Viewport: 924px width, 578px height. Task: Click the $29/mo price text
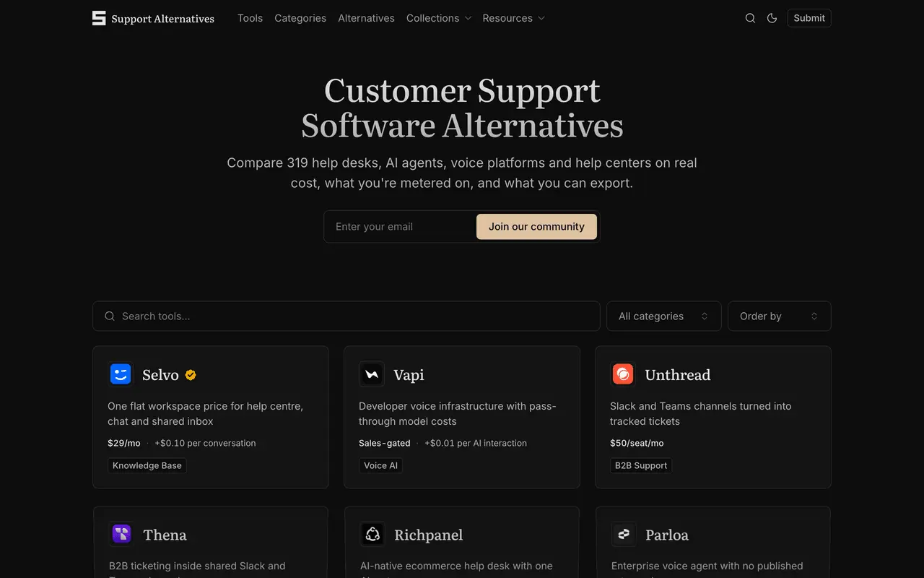pos(124,443)
